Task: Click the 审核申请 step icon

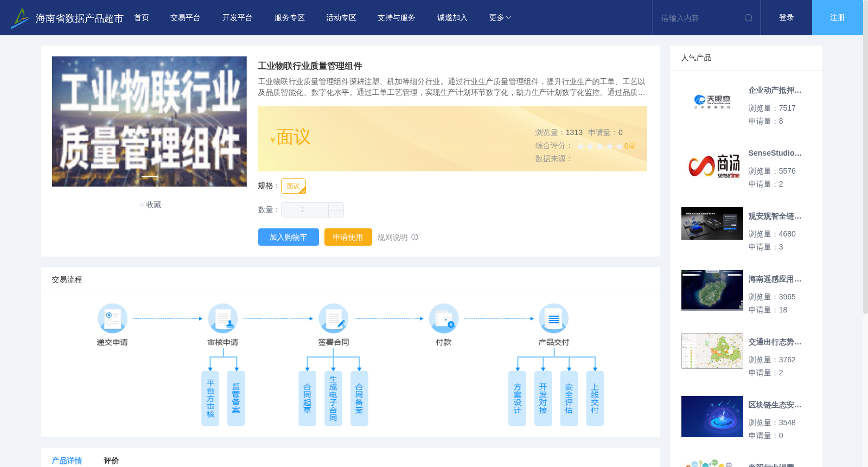Action: tap(223, 318)
